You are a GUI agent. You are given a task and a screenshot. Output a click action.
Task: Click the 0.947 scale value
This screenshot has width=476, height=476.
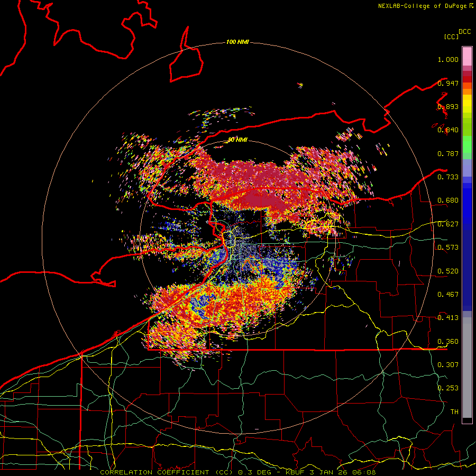(448, 83)
